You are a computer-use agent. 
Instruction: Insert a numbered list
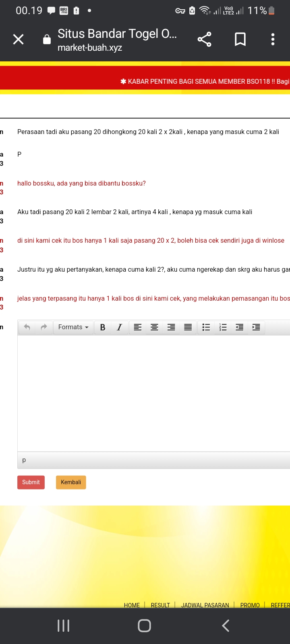tap(223, 327)
